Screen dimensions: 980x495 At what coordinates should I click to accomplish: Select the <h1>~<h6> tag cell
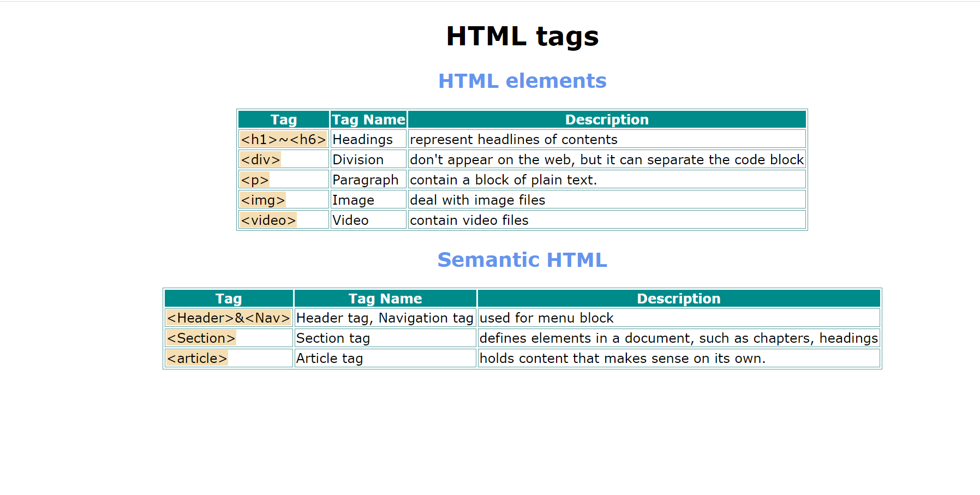pyautogui.click(x=284, y=139)
